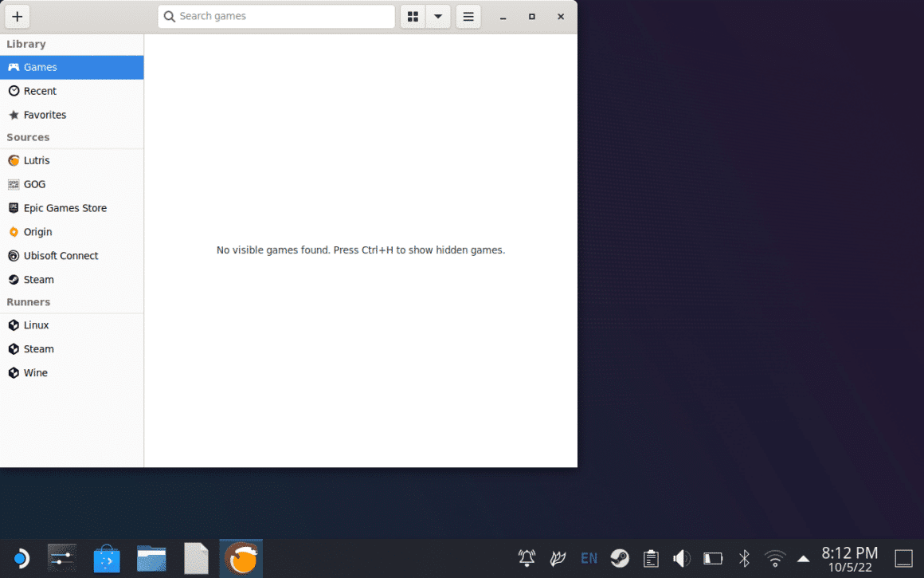The width and height of the screenshot is (924, 578).
Task: Open the view options dropdown arrow
Action: click(x=438, y=16)
